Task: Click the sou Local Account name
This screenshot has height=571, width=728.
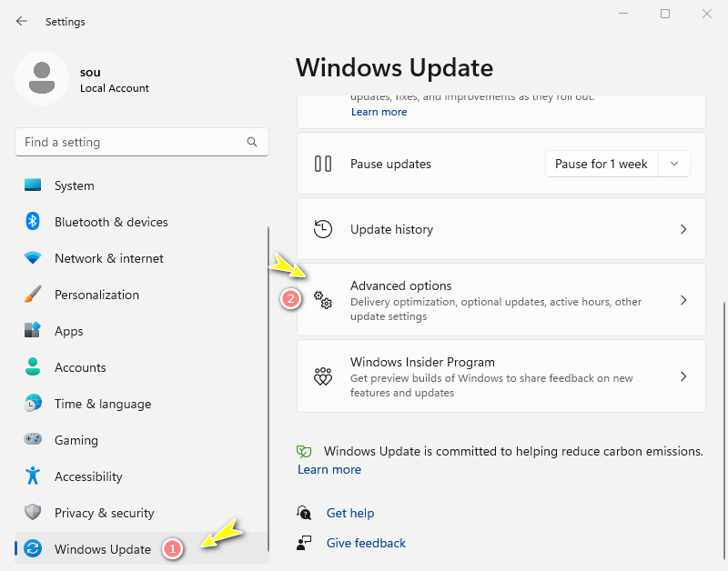Action: coord(115,80)
